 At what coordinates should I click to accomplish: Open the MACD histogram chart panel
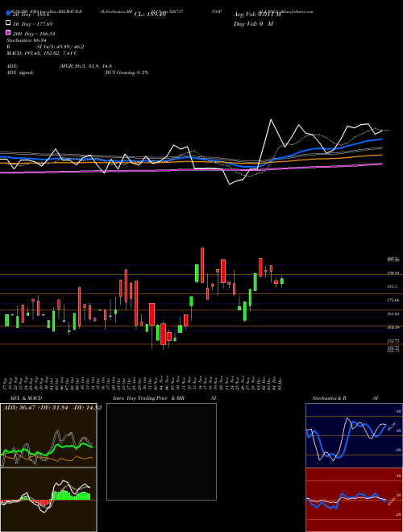48,500
